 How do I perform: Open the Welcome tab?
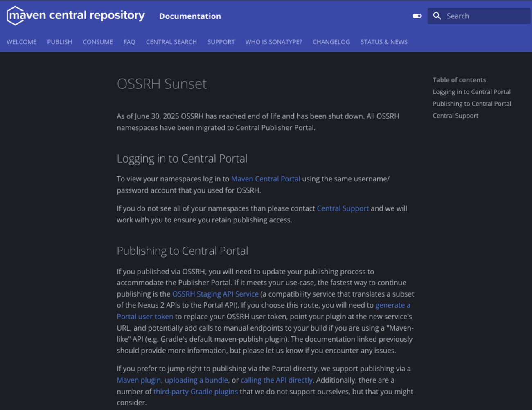(x=21, y=42)
